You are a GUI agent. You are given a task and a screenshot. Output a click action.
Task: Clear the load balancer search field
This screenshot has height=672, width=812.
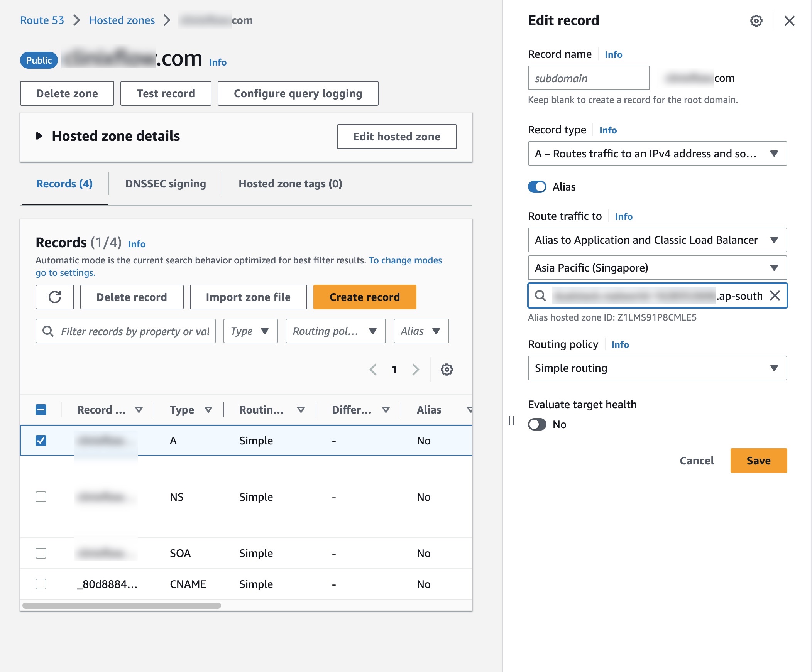[x=775, y=295]
